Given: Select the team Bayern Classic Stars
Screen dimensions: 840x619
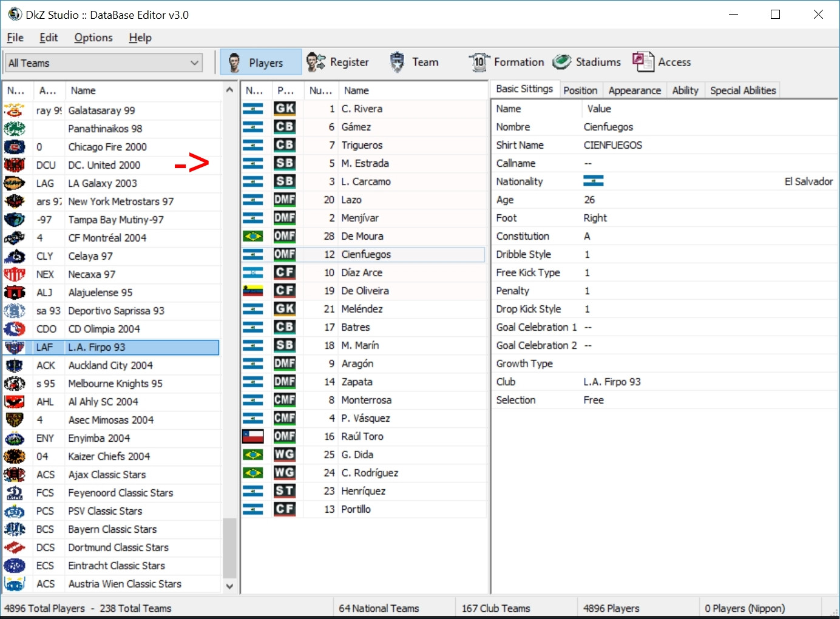Looking at the screenshot, I should coord(111,529).
